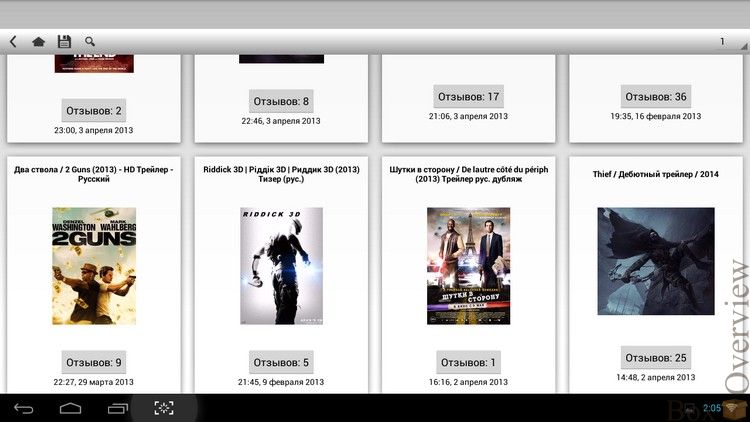The width and height of the screenshot is (750, 422).
Task: Open the 2 Guns movie poster
Action: click(94, 266)
